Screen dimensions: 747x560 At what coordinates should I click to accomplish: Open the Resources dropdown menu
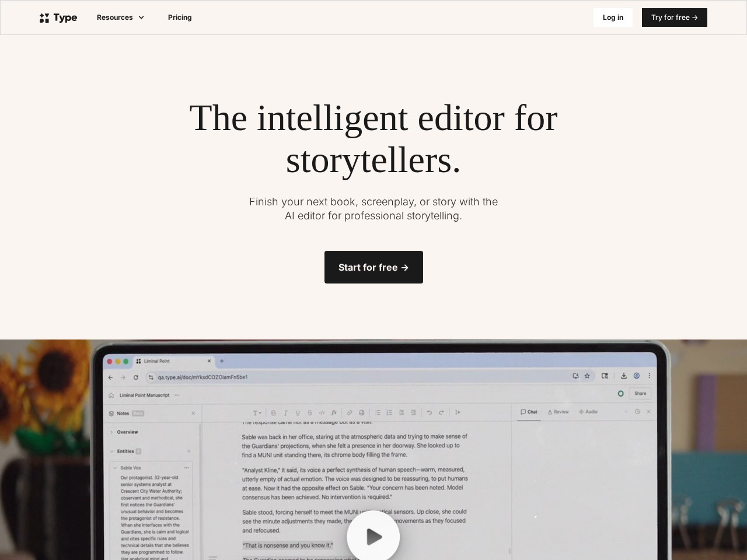tap(120, 17)
